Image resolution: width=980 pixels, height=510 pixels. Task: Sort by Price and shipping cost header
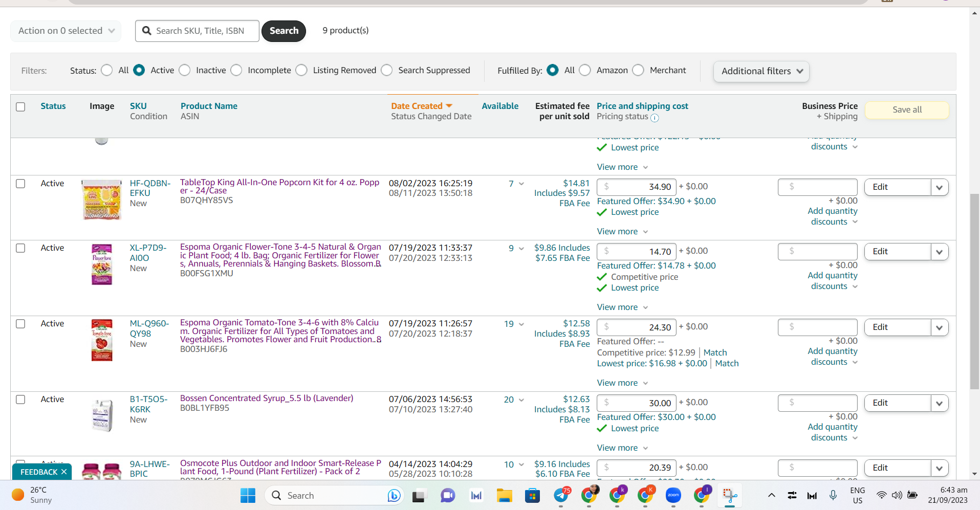pyautogui.click(x=642, y=106)
